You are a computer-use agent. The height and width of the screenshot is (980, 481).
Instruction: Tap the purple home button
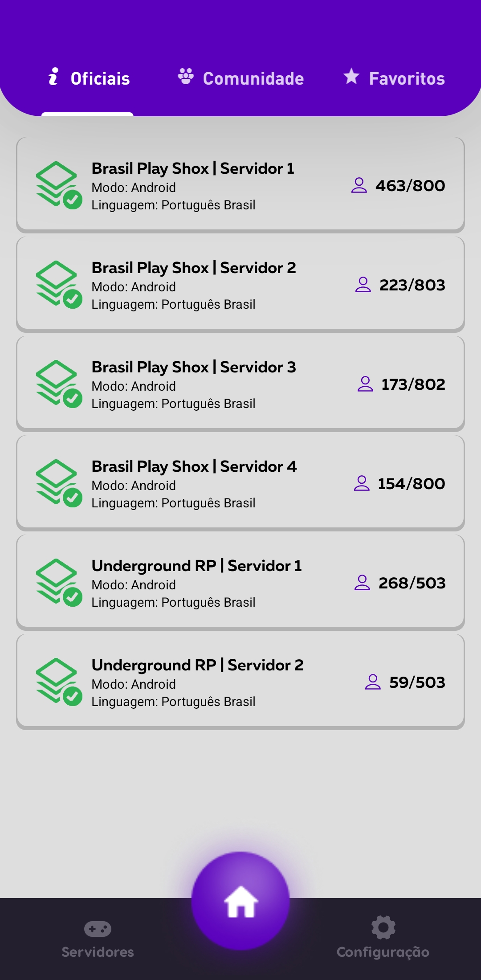click(x=240, y=901)
